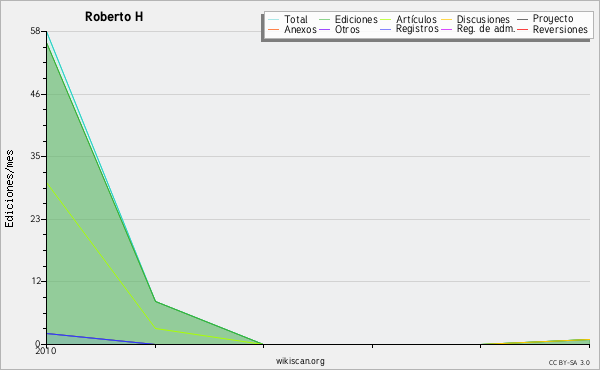
Task: Click the cyan Total legend line swatch
Action: 274,20
